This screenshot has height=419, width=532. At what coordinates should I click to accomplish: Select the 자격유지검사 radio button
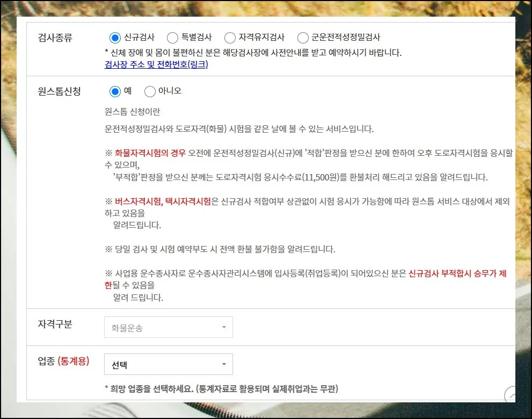coord(230,38)
